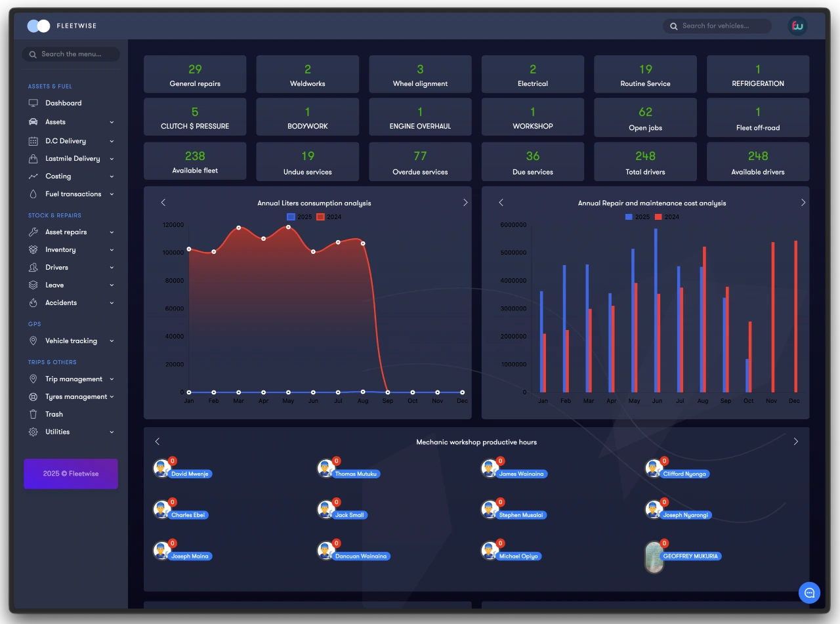Click the user profile avatar
The width and height of the screenshot is (840, 624).
[x=797, y=26]
